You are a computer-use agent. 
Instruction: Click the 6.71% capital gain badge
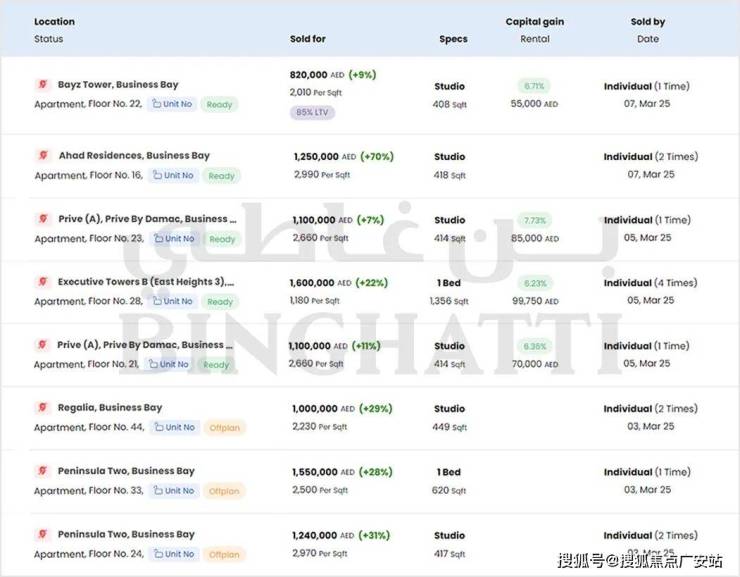[x=534, y=86]
